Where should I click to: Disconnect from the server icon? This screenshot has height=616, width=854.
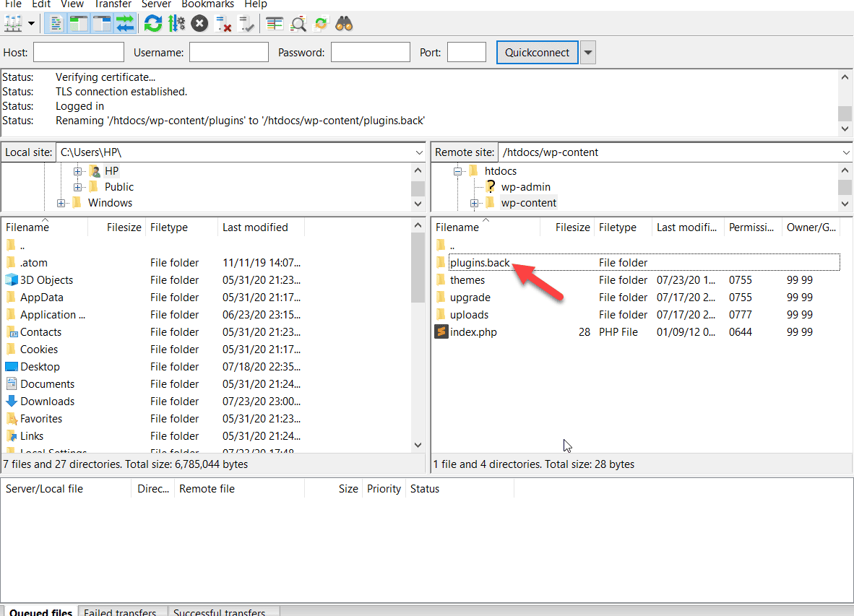point(223,24)
